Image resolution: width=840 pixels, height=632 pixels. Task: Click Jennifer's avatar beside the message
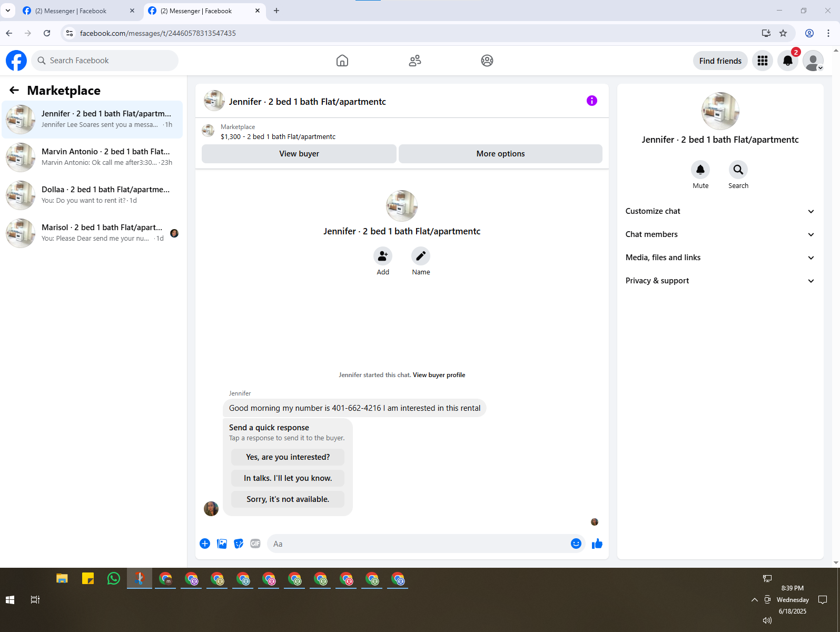(211, 509)
